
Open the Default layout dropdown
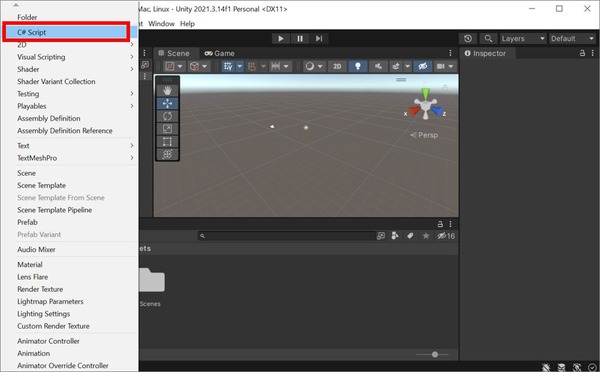coord(572,38)
